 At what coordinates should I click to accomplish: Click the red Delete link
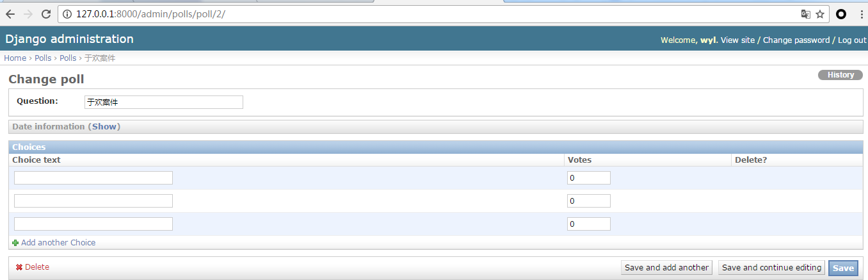[37, 267]
